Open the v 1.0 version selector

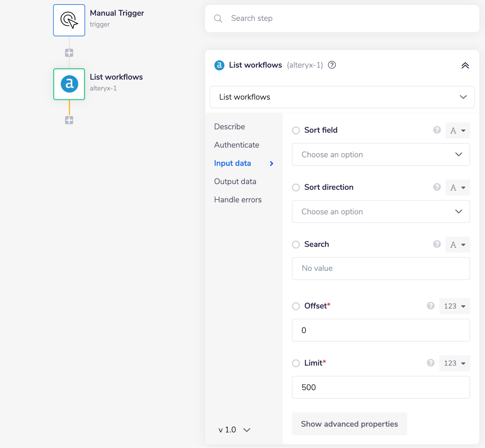click(x=234, y=430)
